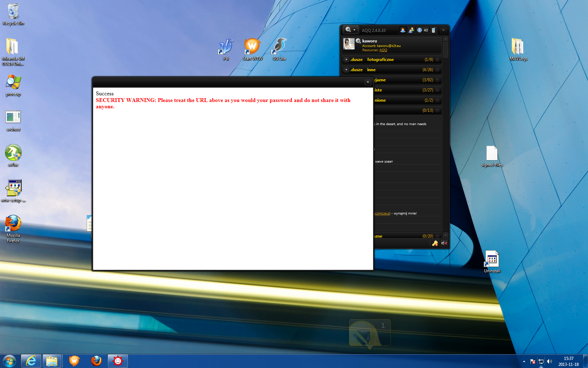Click the golden key icon in AQQ
Screen dimensions: 588x368
pyautogui.click(x=435, y=243)
